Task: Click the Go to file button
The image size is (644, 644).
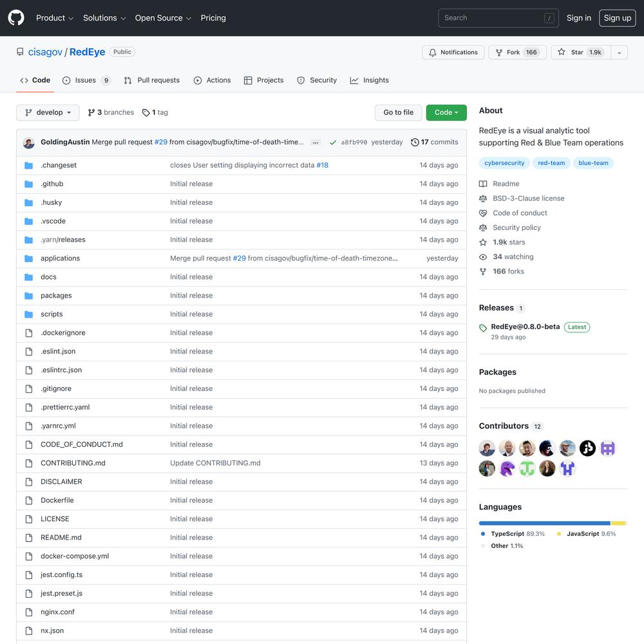Action: (399, 113)
